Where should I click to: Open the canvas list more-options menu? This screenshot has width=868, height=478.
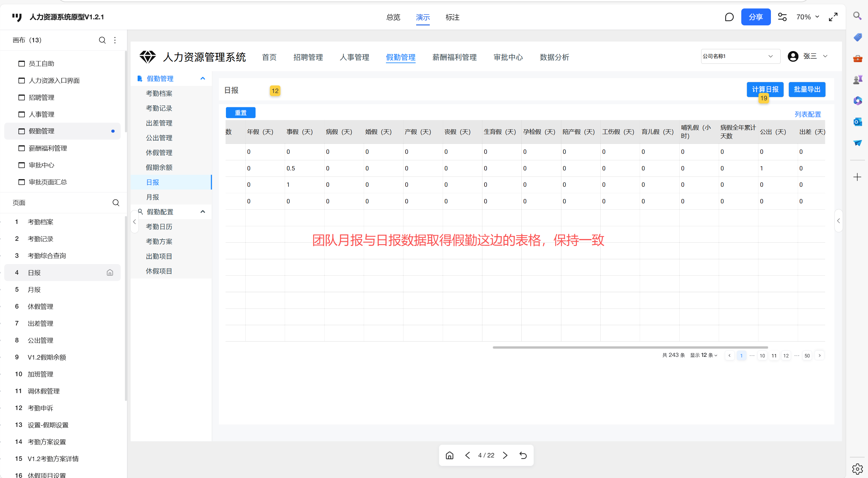point(115,40)
